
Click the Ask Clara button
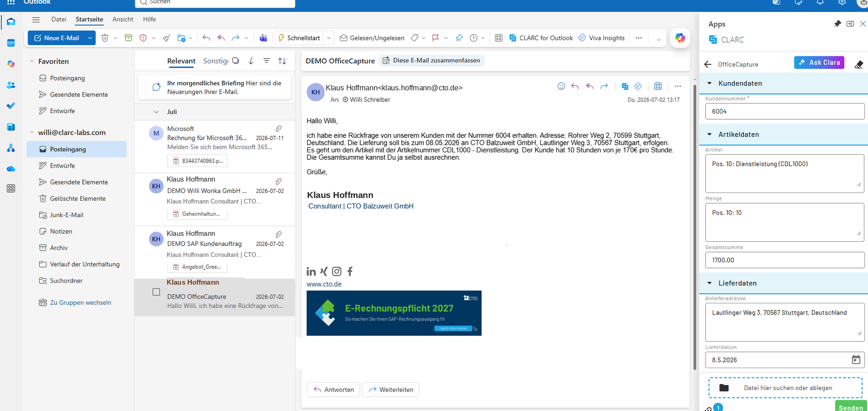coord(819,63)
